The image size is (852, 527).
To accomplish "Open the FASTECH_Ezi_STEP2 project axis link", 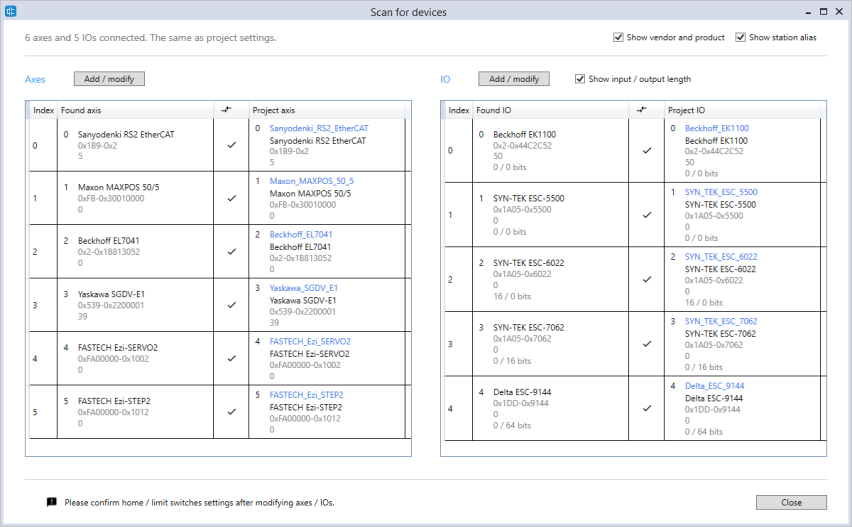I will (x=306, y=394).
